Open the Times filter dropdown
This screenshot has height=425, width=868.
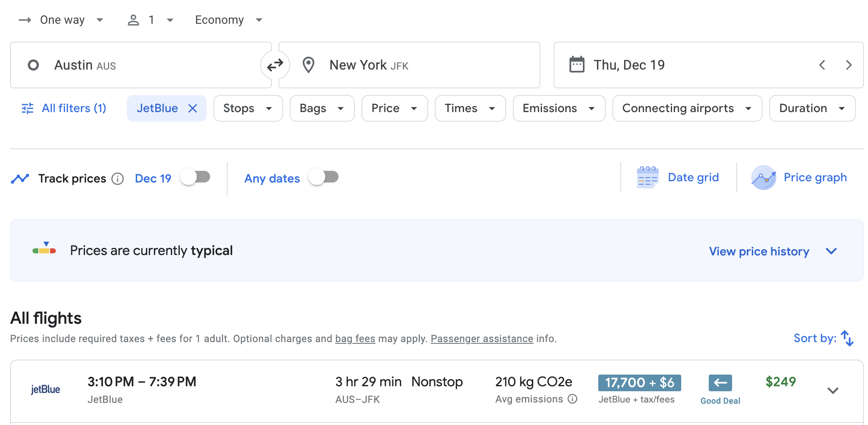pos(470,108)
